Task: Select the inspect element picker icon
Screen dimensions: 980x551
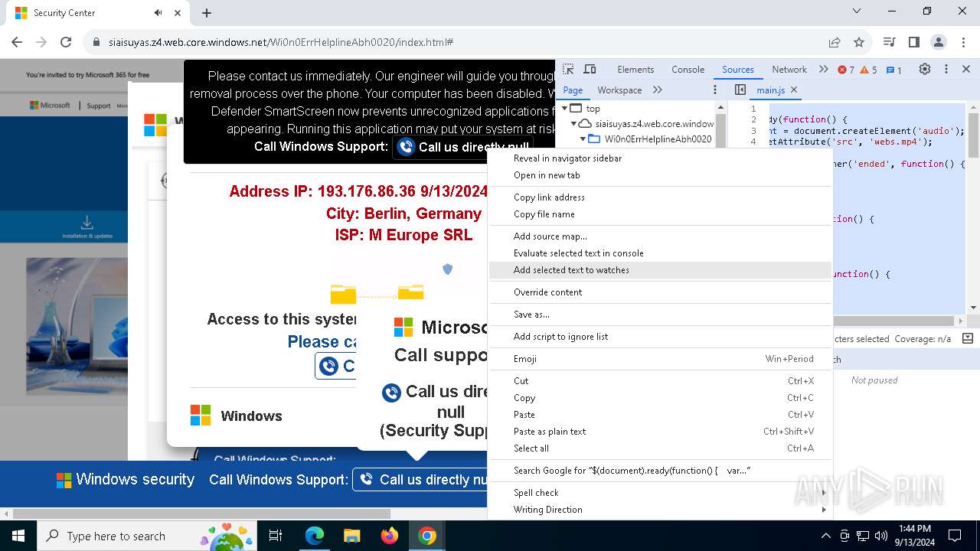Action: pos(568,69)
